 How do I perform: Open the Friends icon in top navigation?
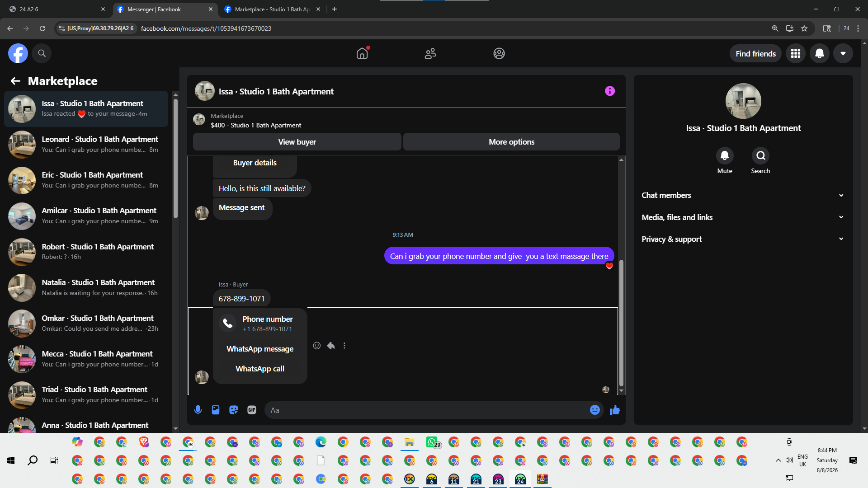point(430,53)
